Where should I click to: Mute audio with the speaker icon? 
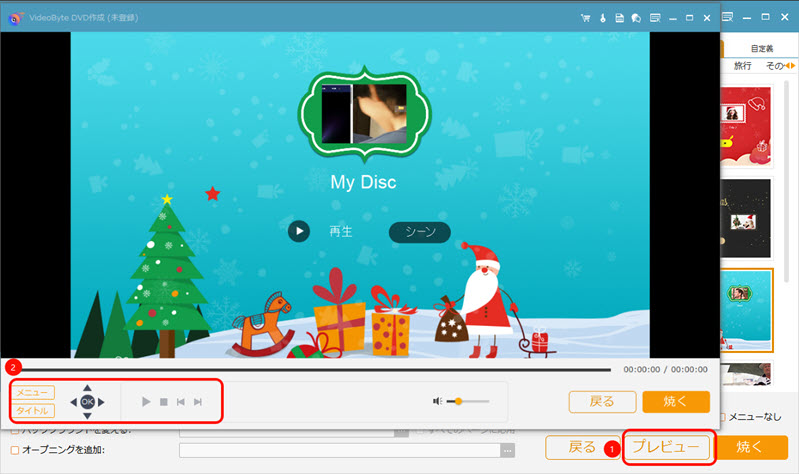point(437,401)
